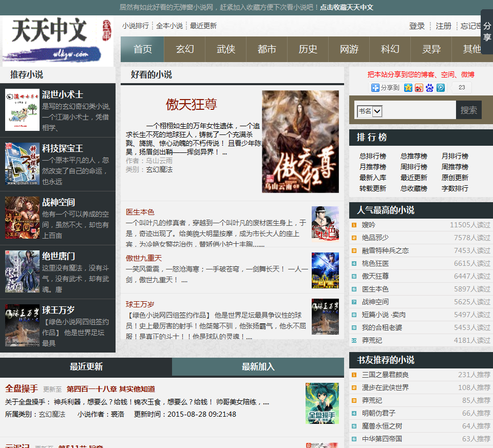The image size is (493, 448).
Task: Open 明朝伪君子 in recommended list
Action: (378, 413)
